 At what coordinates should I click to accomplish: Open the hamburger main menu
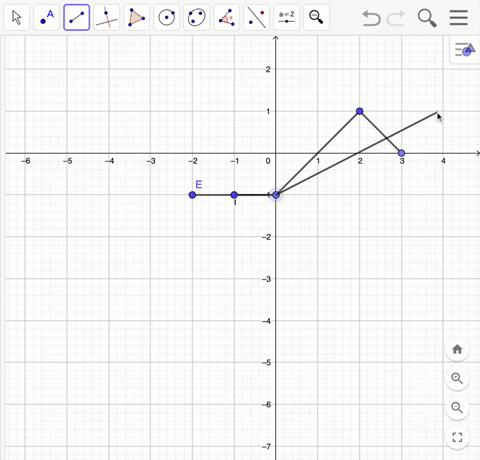pos(459,17)
